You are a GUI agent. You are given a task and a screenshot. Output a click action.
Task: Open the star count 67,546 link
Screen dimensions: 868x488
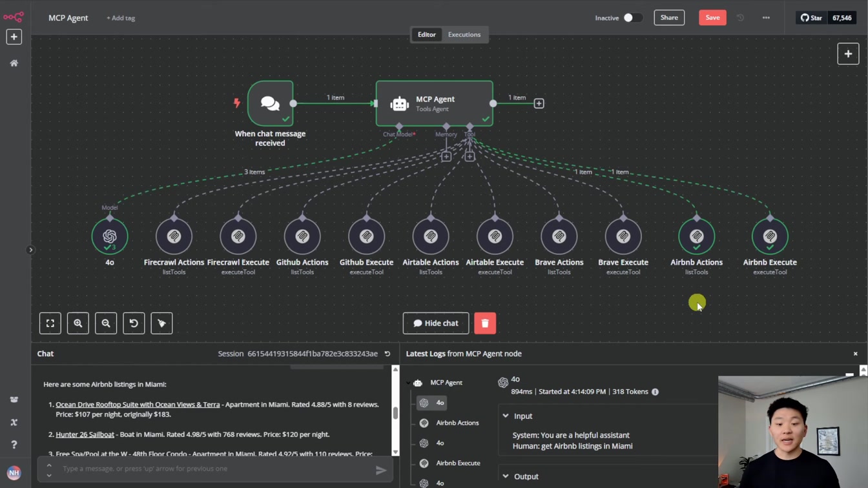click(x=842, y=18)
